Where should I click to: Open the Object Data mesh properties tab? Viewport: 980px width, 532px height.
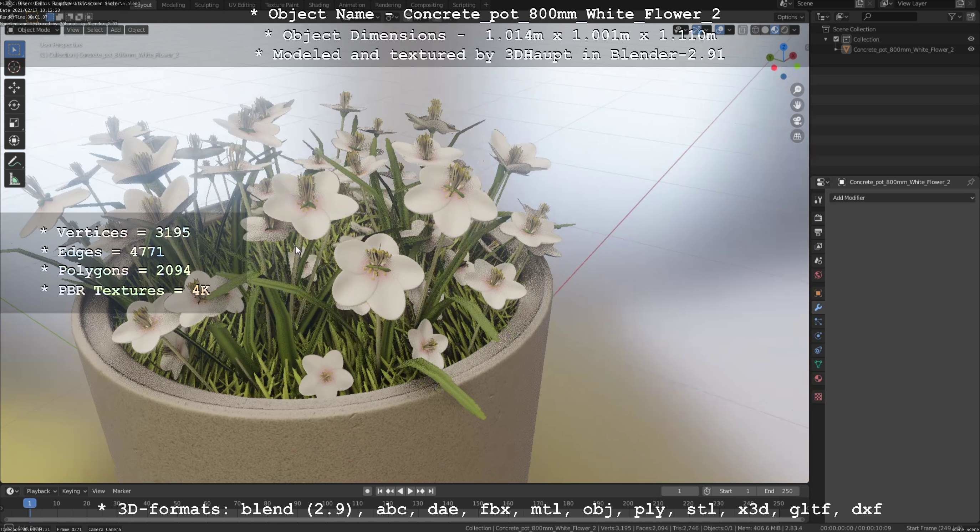[818, 364]
